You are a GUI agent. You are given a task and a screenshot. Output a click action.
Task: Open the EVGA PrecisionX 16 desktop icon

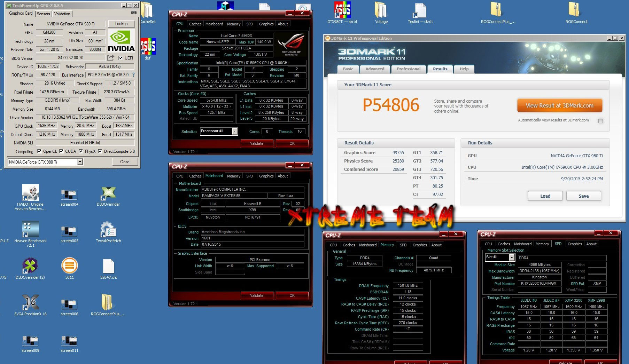(x=30, y=303)
